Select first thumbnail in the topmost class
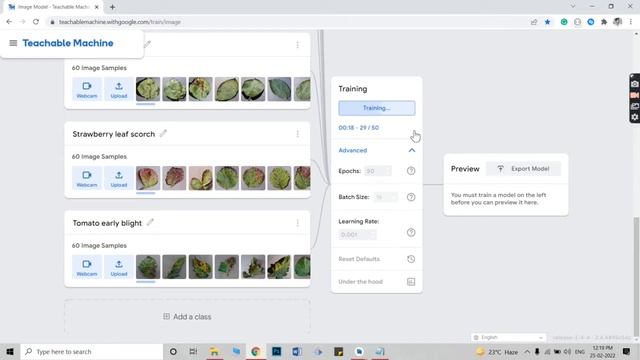Viewport: 640px width, 360px height. click(148, 89)
